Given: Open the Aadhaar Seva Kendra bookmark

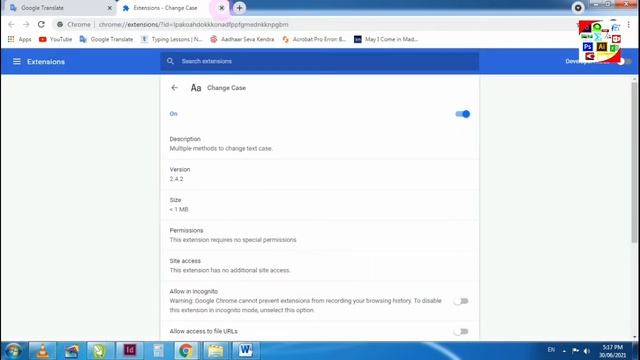Looking at the screenshot, I should [242, 39].
